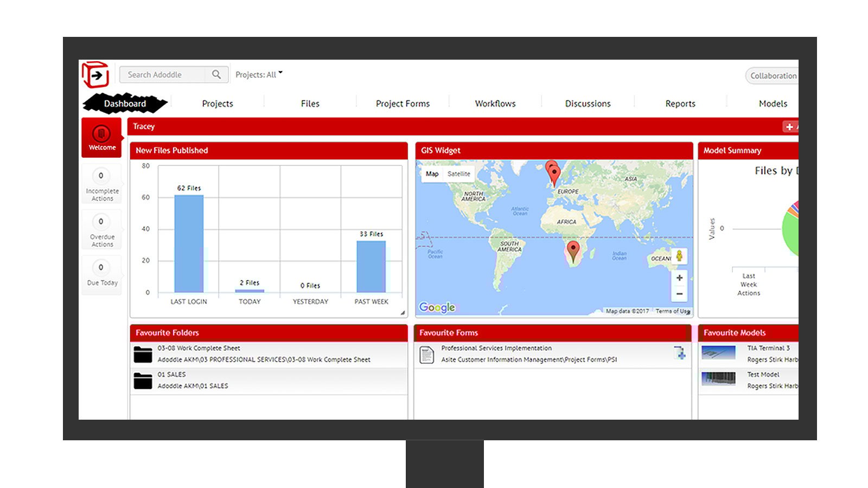Image resolution: width=868 pixels, height=488 pixels.
Task: Select the Dashboard tab
Action: tap(125, 104)
